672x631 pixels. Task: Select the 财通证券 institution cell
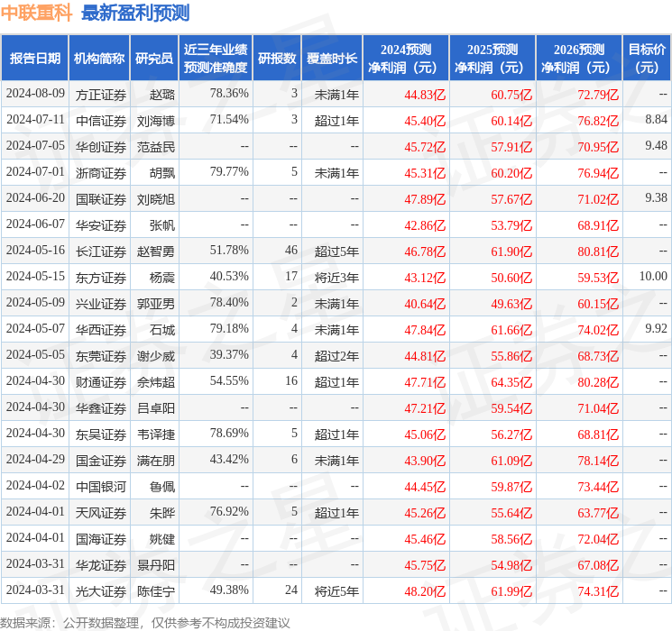point(101,382)
